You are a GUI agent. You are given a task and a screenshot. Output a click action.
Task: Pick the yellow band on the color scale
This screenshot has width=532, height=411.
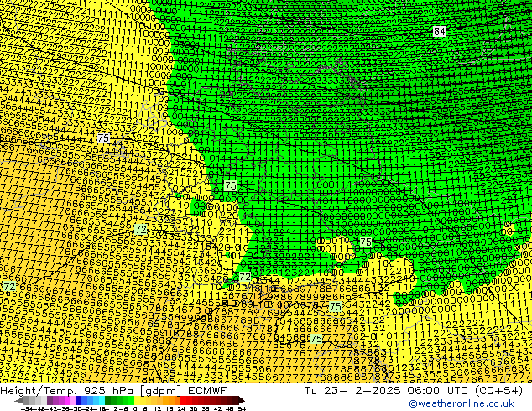137,401
